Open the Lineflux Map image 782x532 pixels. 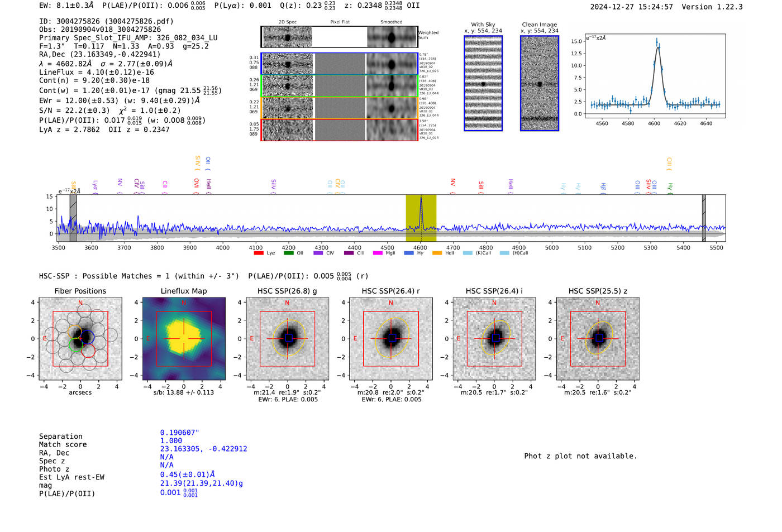pyautogui.click(x=184, y=339)
